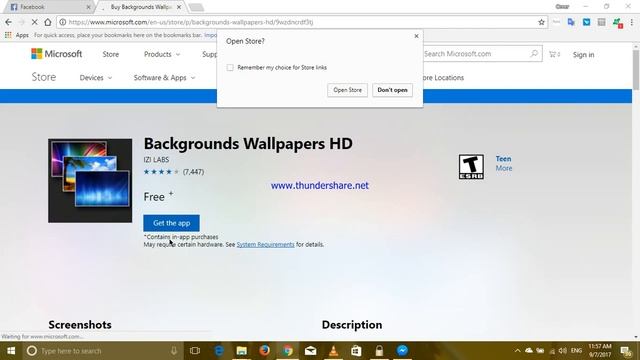Open Messenger from taskbar
The image size is (640, 360).
click(x=402, y=351)
